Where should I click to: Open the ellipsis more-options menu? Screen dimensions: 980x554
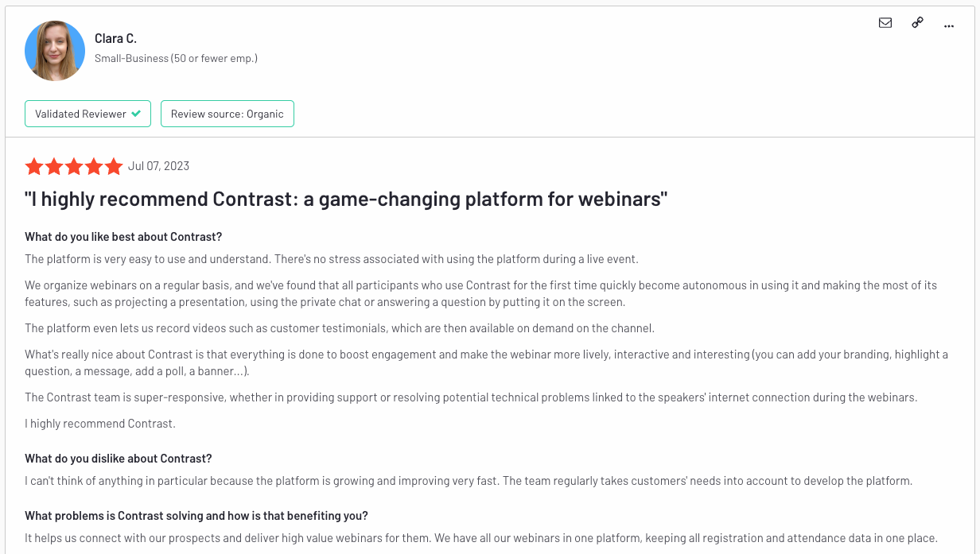(x=948, y=25)
